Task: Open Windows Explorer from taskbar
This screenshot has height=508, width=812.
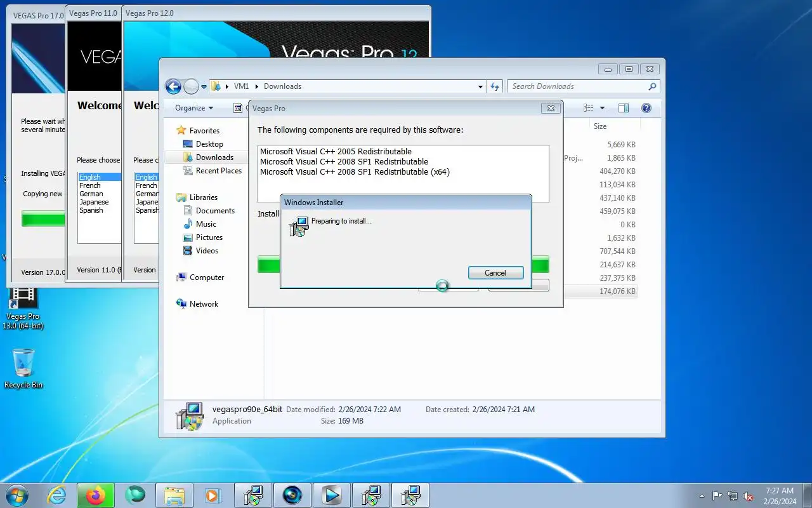Action: tap(174, 495)
